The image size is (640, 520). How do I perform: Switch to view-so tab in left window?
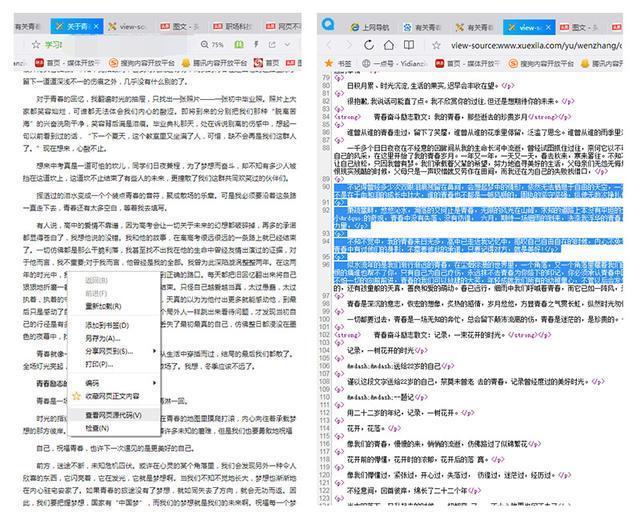click(127, 27)
